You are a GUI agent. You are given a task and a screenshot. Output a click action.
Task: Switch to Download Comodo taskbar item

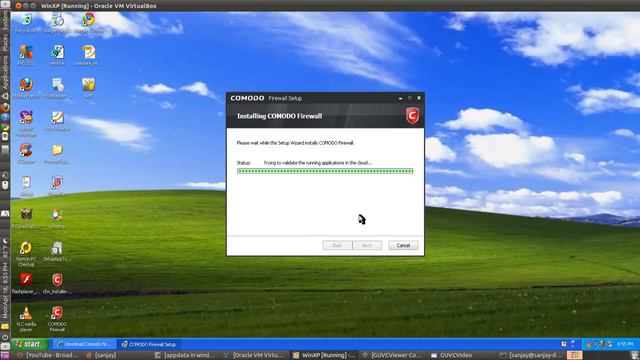click(84, 344)
